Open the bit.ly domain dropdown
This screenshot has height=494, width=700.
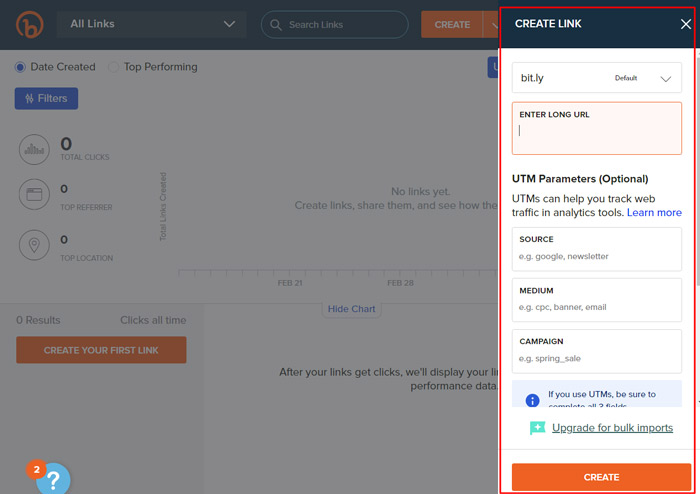point(596,78)
